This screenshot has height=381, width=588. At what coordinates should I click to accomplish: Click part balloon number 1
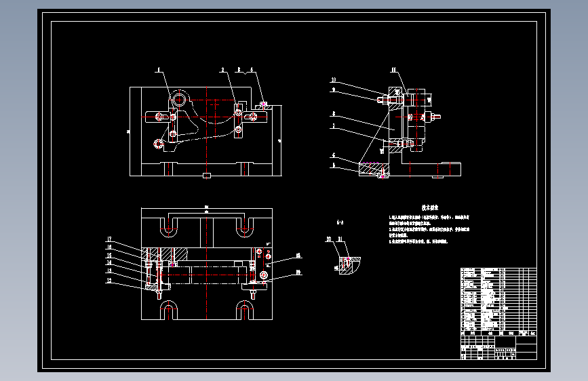click(x=159, y=69)
